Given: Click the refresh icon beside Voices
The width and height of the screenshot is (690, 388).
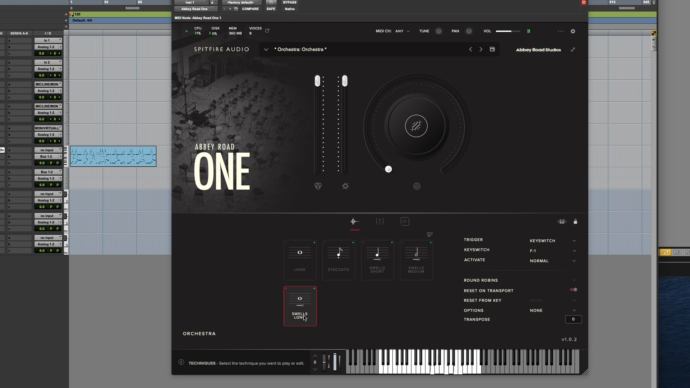Looking at the screenshot, I should click(x=267, y=31).
